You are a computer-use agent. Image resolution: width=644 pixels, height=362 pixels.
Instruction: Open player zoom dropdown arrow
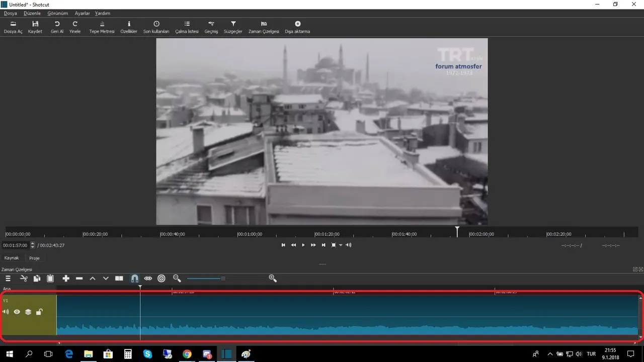pyautogui.click(x=341, y=245)
